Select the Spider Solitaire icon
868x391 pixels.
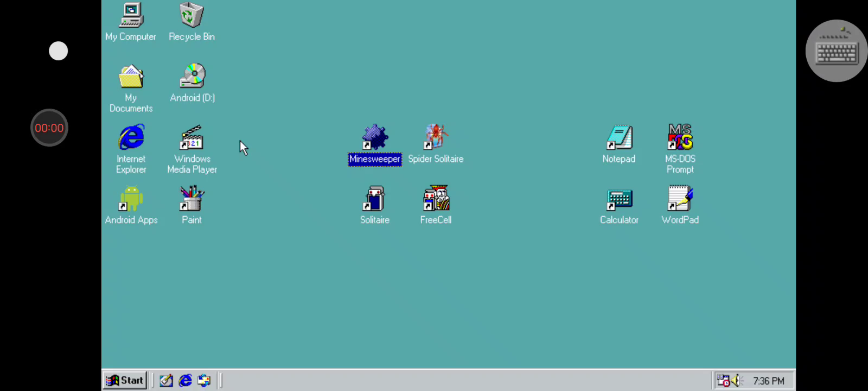(x=436, y=138)
